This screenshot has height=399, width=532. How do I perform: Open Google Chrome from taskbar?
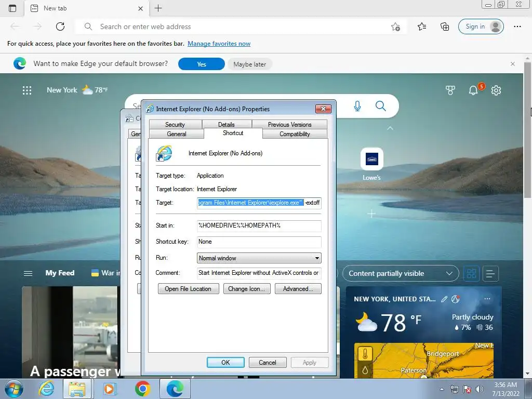tap(142, 389)
